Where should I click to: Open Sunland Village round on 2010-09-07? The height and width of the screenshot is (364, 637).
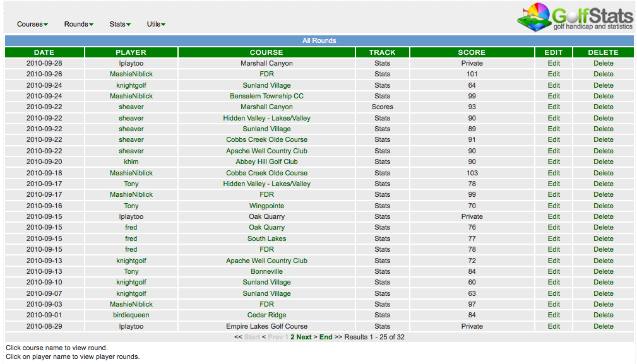coord(266,293)
